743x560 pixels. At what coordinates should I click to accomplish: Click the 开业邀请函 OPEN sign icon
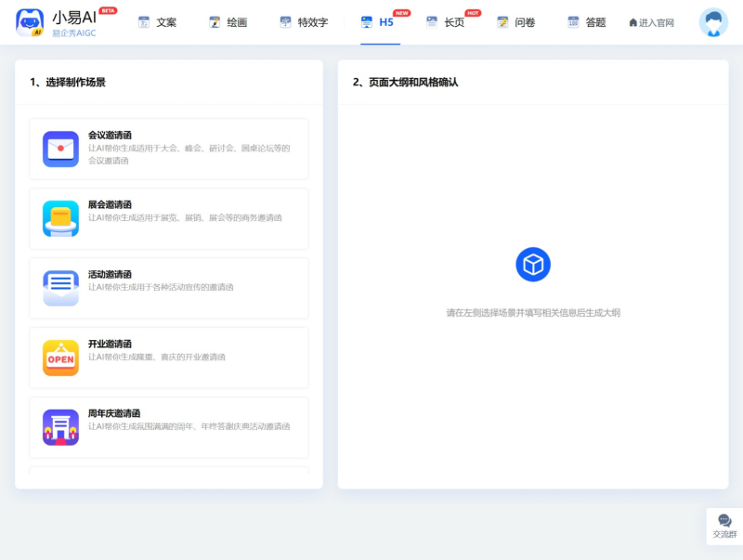(60, 358)
